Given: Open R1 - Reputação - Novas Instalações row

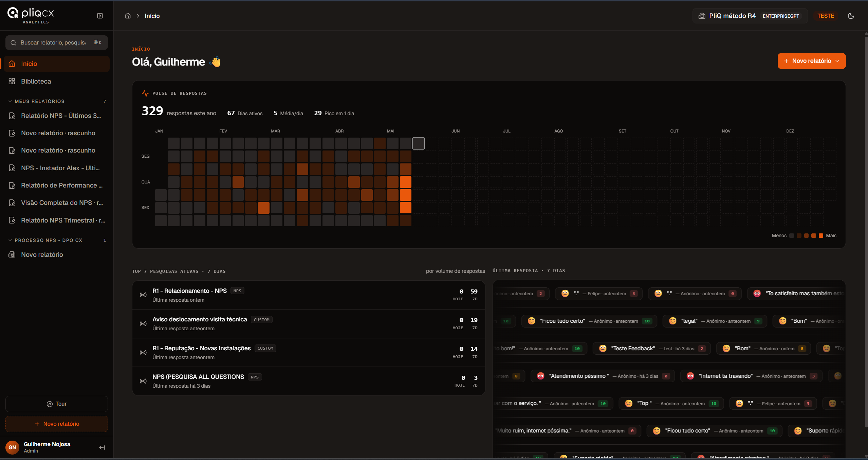Looking at the screenshot, I should [308, 352].
